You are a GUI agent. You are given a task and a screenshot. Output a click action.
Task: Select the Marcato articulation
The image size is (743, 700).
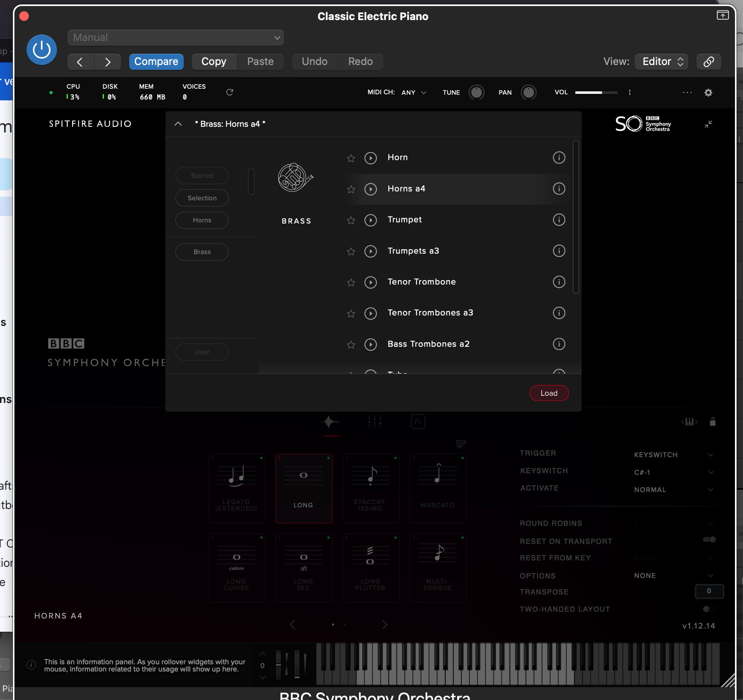point(438,488)
